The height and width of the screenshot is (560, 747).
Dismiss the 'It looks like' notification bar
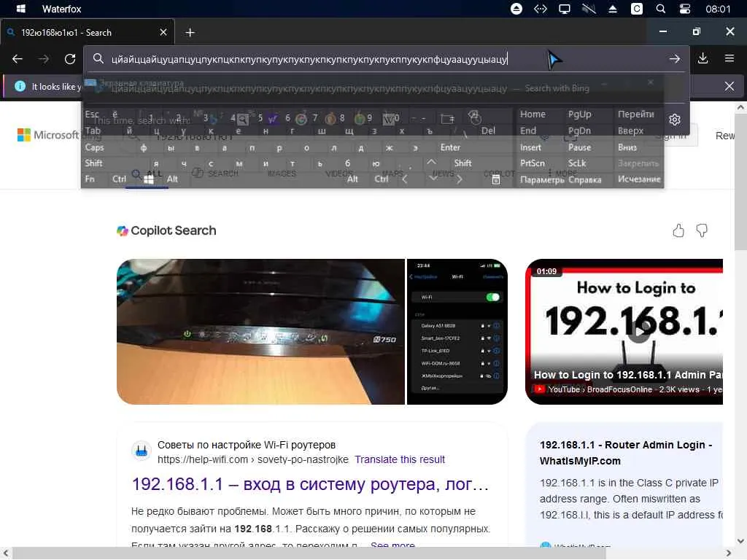point(729,87)
